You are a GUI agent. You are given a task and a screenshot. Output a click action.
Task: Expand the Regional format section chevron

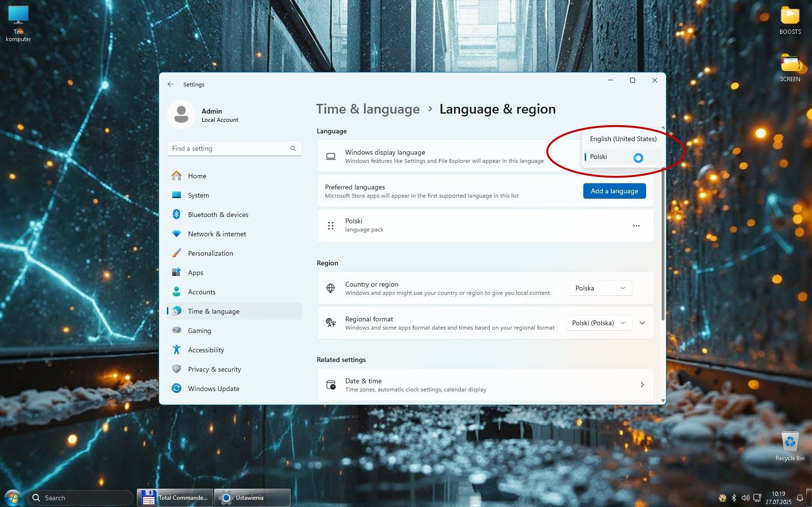[x=642, y=323]
